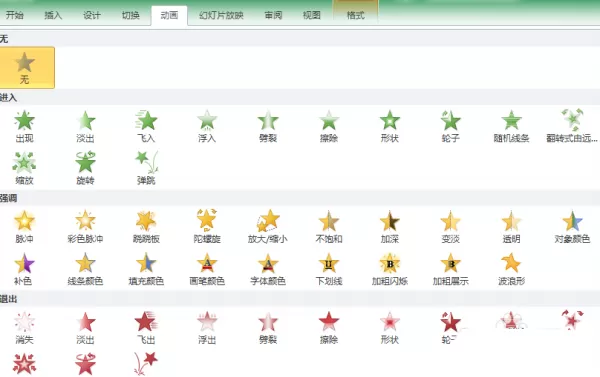Apply the green 缩放 entrance effect
The image size is (600, 377).
(24, 168)
